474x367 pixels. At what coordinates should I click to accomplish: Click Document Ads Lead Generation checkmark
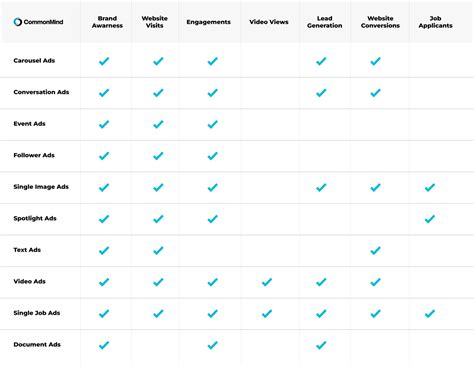tap(321, 345)
